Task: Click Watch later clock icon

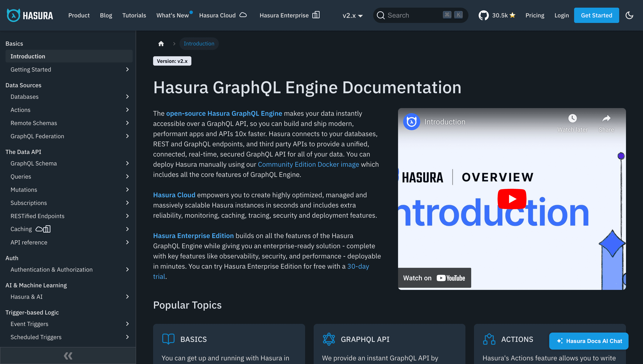Action: point(572,118)
